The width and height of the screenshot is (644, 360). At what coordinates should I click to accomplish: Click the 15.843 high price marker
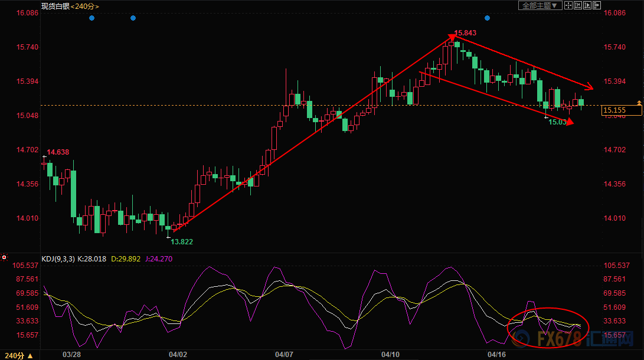coord(465,33)
